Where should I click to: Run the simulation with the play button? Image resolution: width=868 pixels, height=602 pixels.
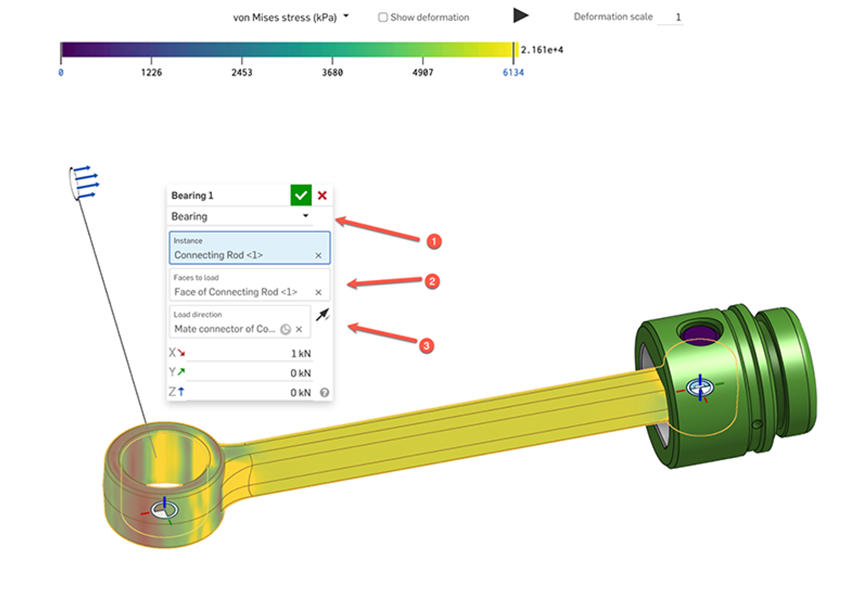pyautogui.click(x=520, y=15)
